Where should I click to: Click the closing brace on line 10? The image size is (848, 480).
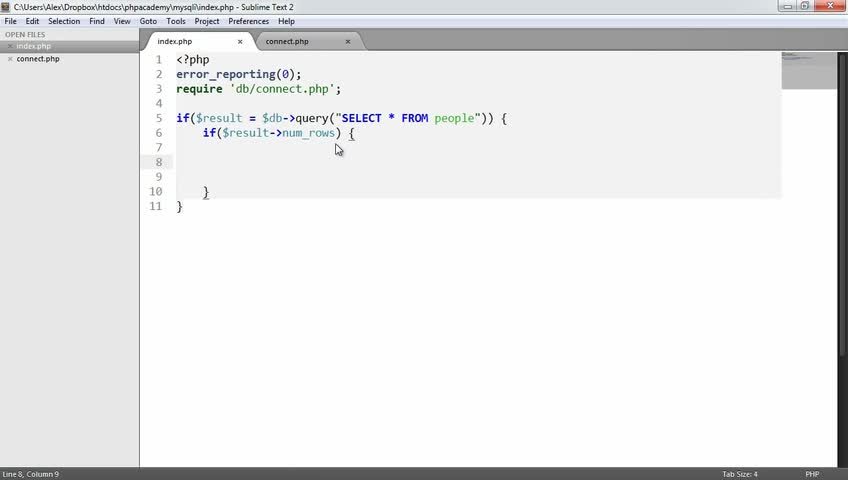206,192
